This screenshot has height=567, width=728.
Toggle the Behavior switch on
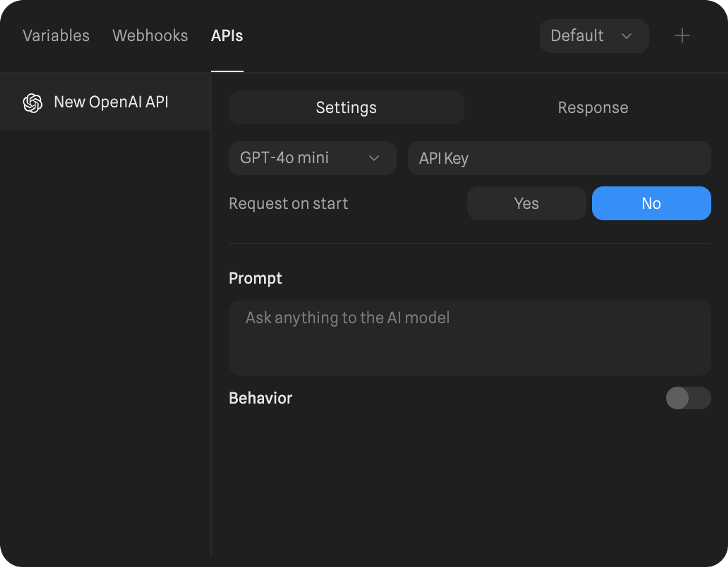pyautogui.click(x=688, y=398)
